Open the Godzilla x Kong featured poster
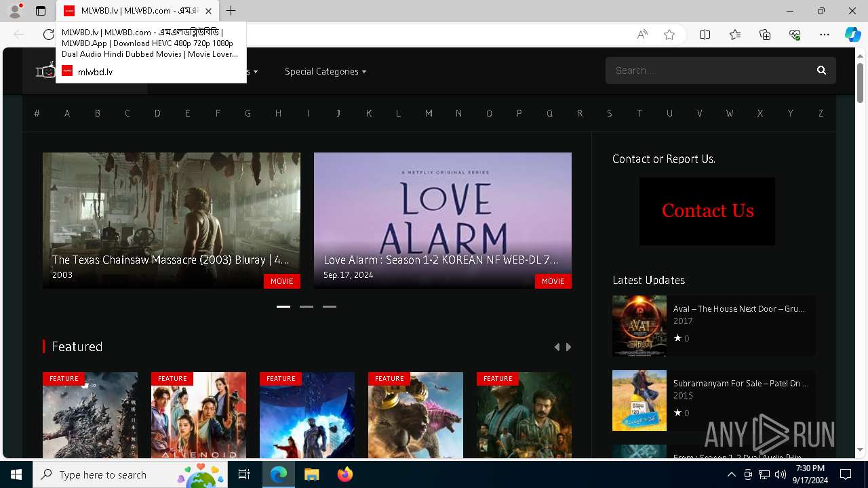The width and height of the screenshot is (868, 488). coord(416,415)
